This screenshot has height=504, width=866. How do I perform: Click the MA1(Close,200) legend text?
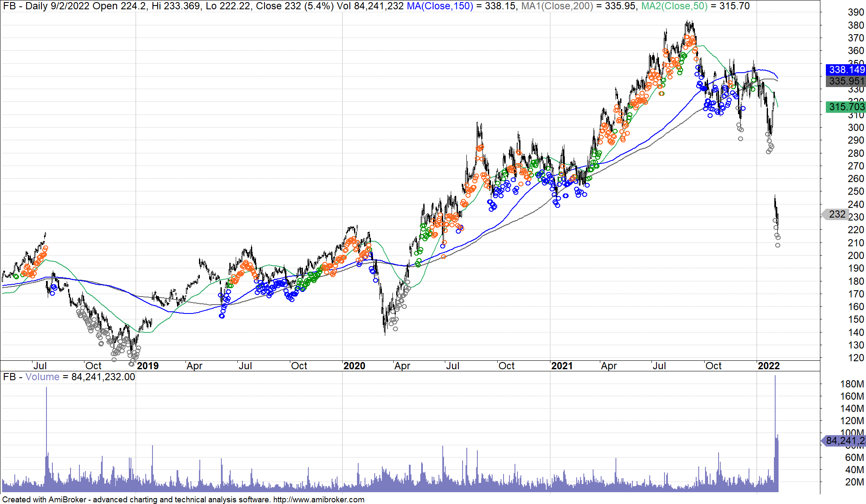coord(557,6)
